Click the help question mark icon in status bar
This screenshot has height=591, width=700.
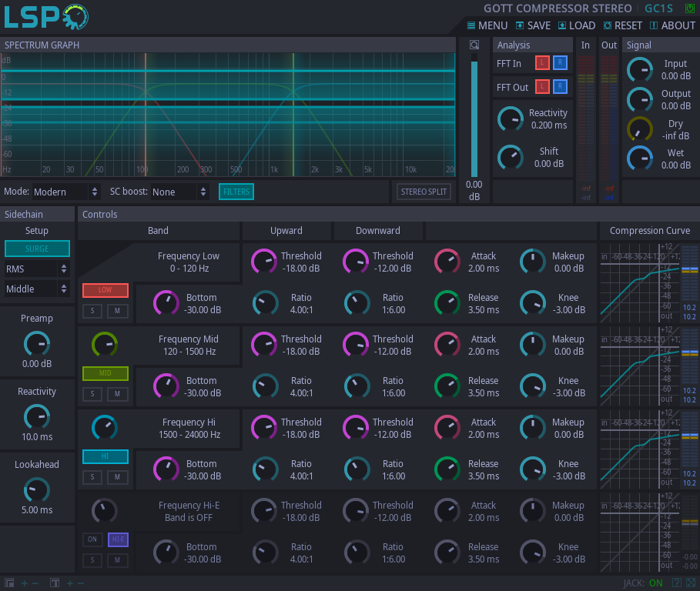[678, 583]
